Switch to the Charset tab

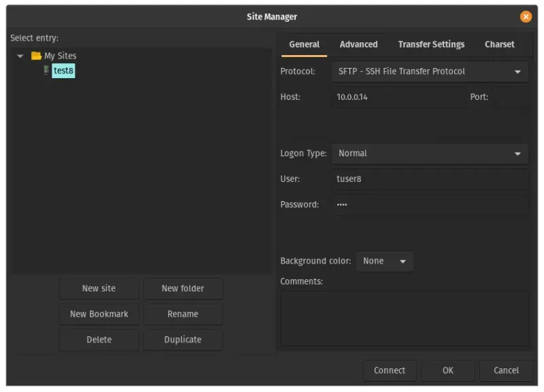coord(500,44)
